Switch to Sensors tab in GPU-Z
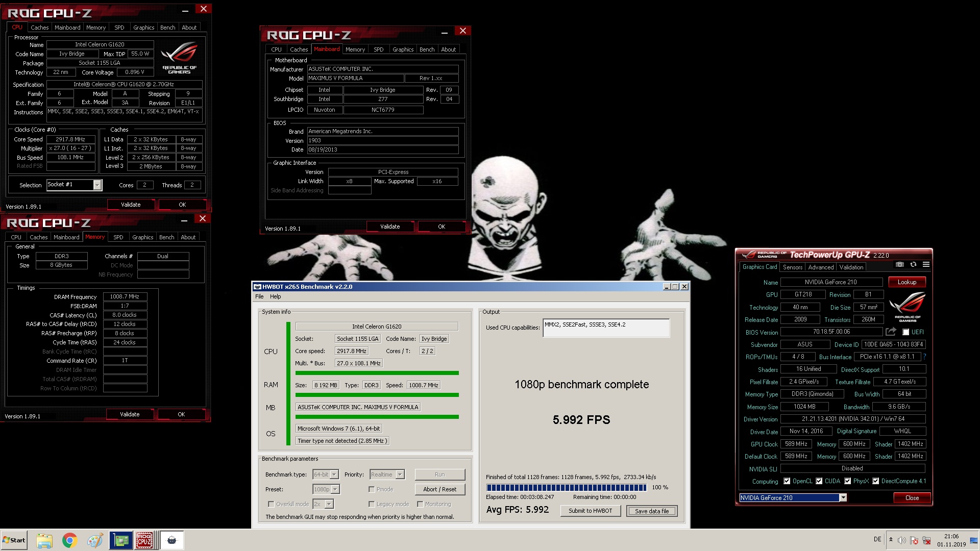 pyautogui.click(x=793, y=267)
